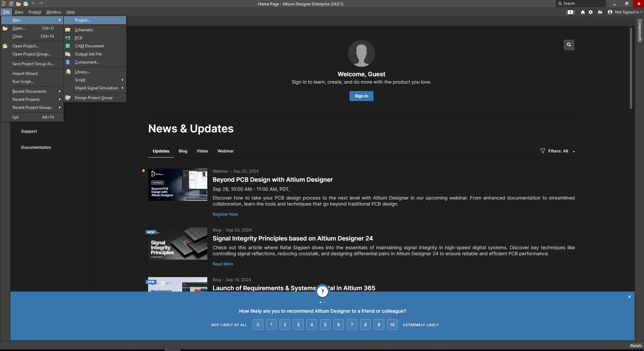Click the home page vertical scrollbar
The width and height of the screenshot is (644, 351).
coord(631,68)
